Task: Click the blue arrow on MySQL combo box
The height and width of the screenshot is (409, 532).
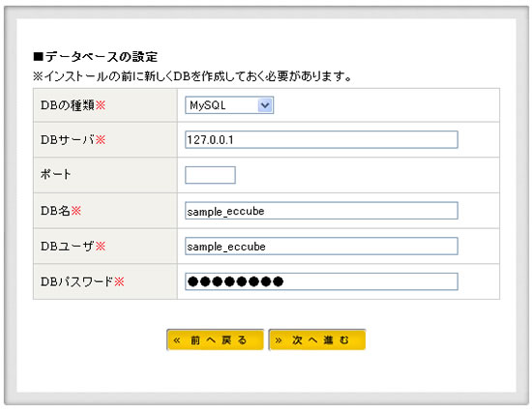Action: pos(265,105)
